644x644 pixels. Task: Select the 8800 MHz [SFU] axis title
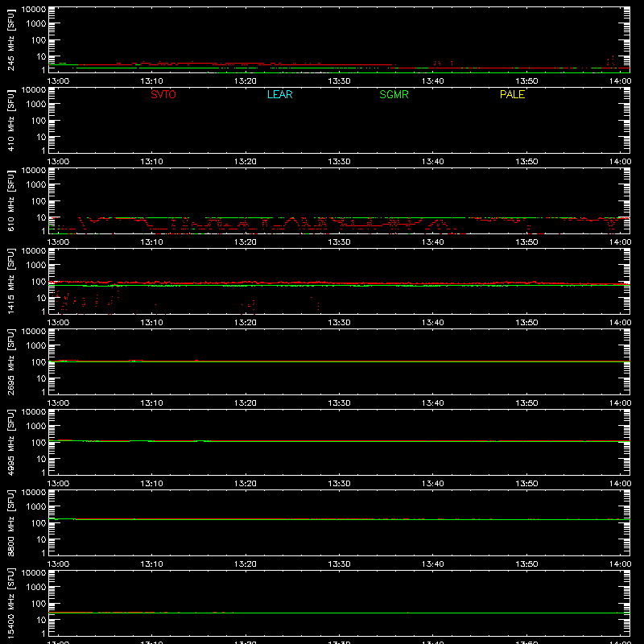point(10,522)
